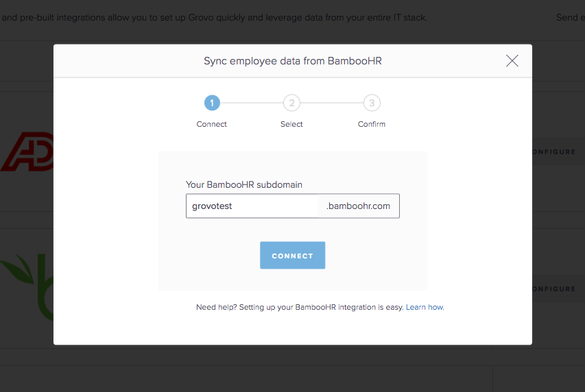Viewport: 585px width, 392px height.
Task: Click the ADP logo behind the dialog
Action: tap(27, 151)
